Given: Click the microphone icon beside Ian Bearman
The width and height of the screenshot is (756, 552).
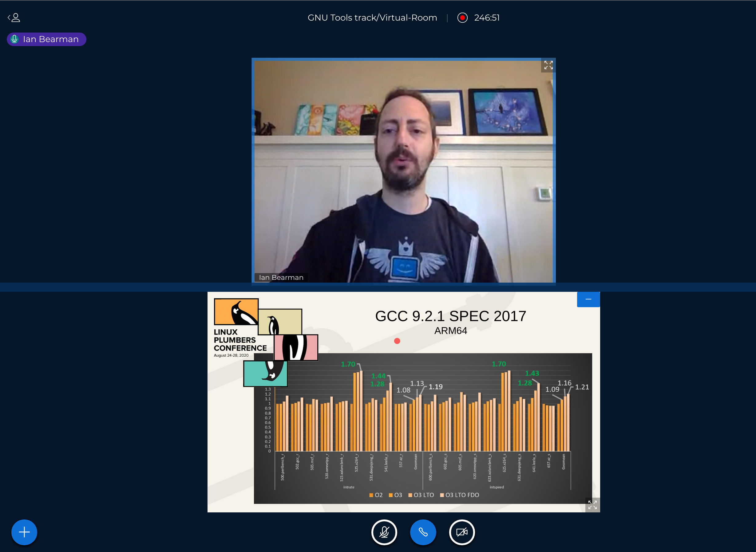Looking at the screenshot, I should point(14,39).
